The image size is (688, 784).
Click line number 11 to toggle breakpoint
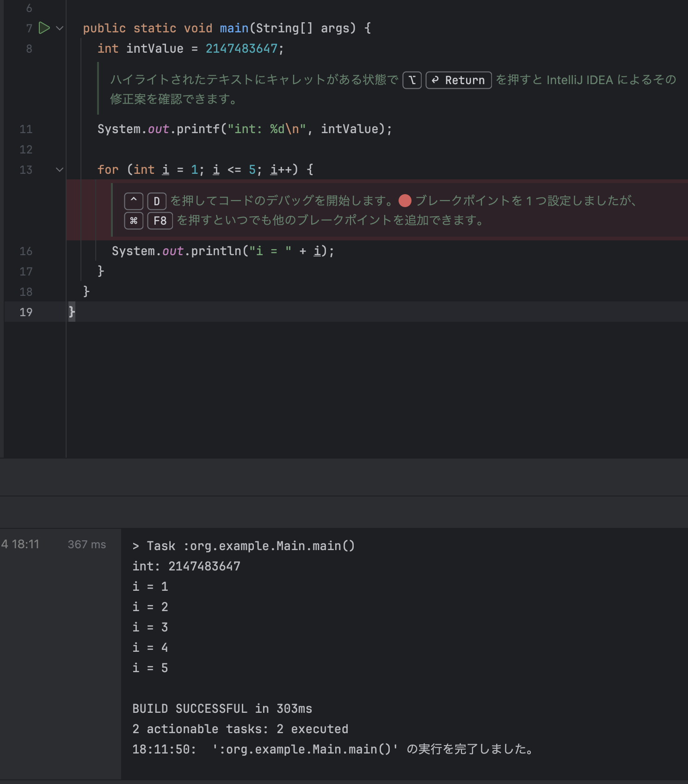tap(26, 129)
